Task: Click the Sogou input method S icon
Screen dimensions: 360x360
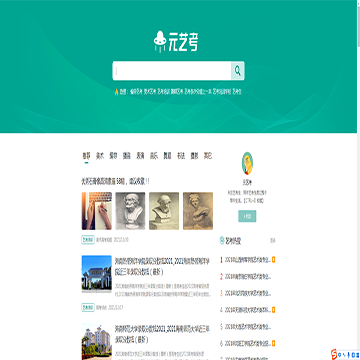Action: pyautogui.click(x=334, y=353)
